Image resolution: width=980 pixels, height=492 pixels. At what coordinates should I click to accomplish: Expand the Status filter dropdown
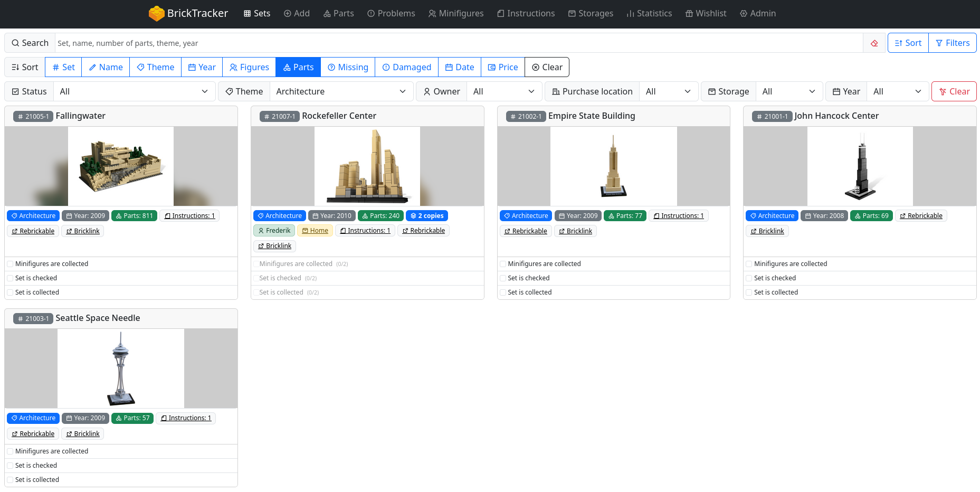[134, 91]
